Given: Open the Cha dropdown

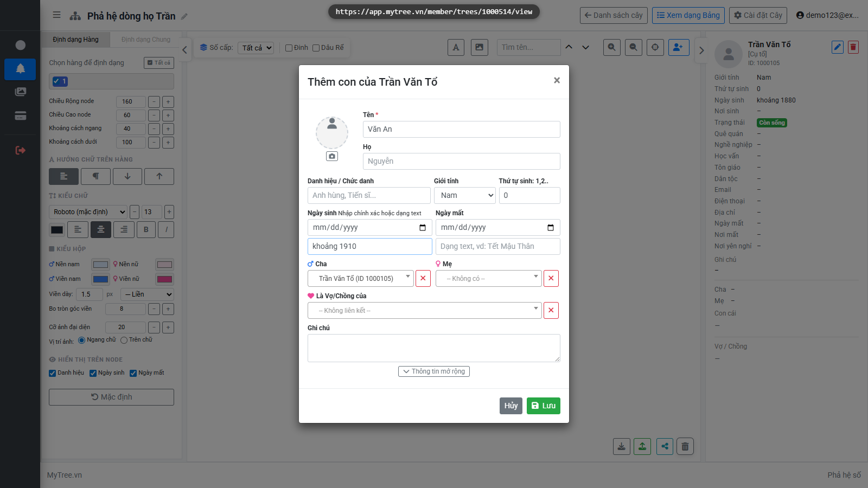Looking at the screenshot, I should (361, 278).
